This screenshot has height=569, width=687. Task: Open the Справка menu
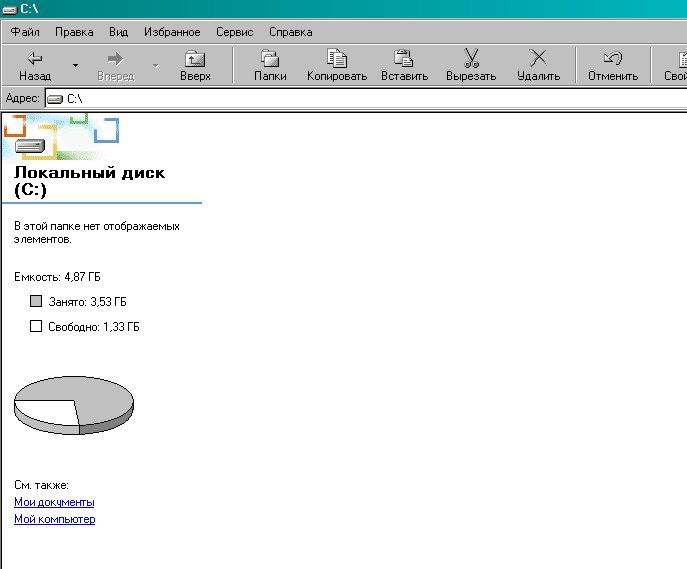point(290,32)
